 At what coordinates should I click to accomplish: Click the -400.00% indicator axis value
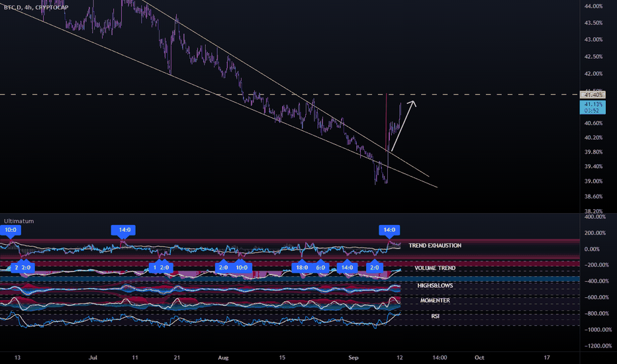(x=596, y=281)
